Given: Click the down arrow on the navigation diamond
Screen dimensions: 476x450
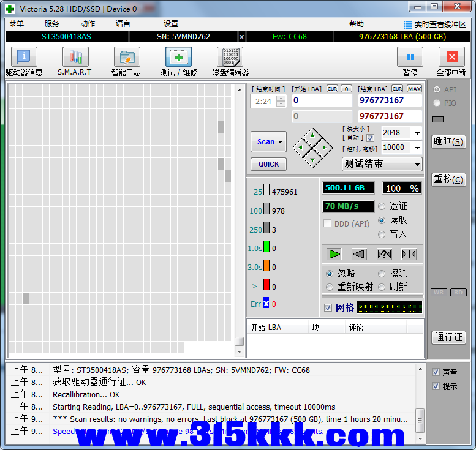Looking at the screenshot, I should [x=312, y=160].
